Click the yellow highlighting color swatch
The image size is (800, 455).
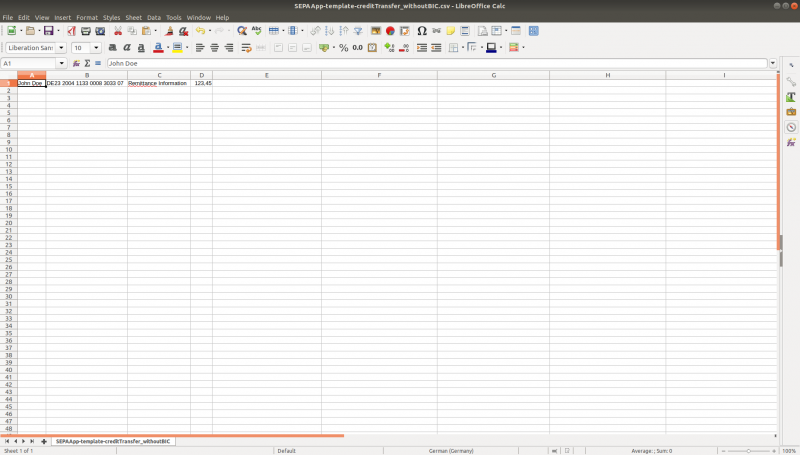[177, 47]
